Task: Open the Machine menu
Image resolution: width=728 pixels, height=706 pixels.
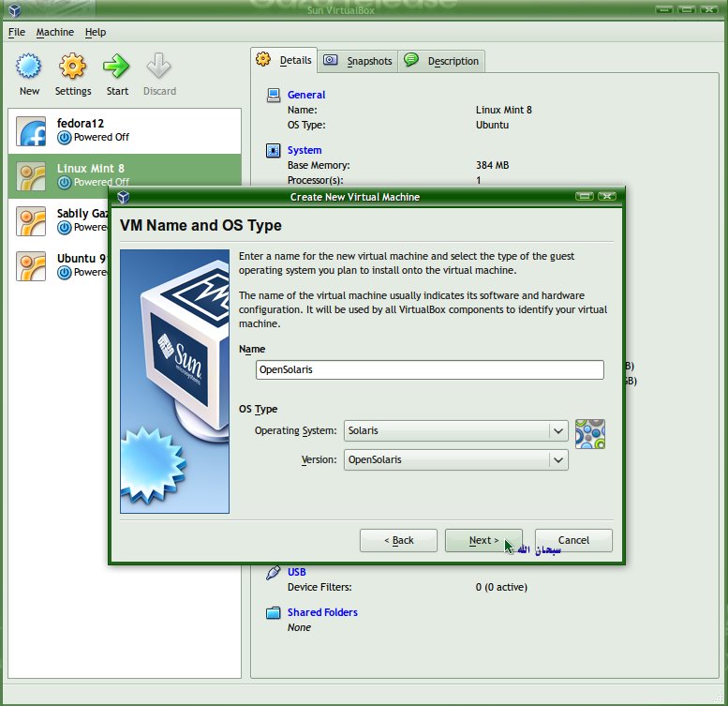Action: coord(54,32)
